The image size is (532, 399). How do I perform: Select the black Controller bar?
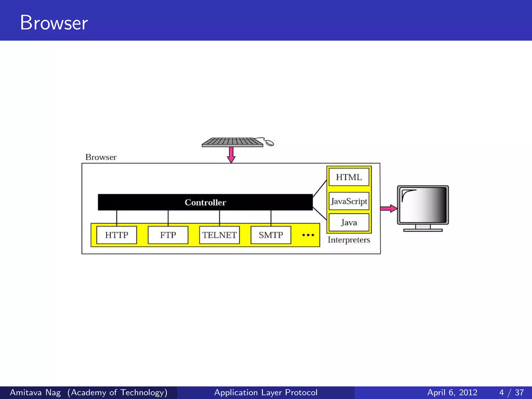[205, 202]
